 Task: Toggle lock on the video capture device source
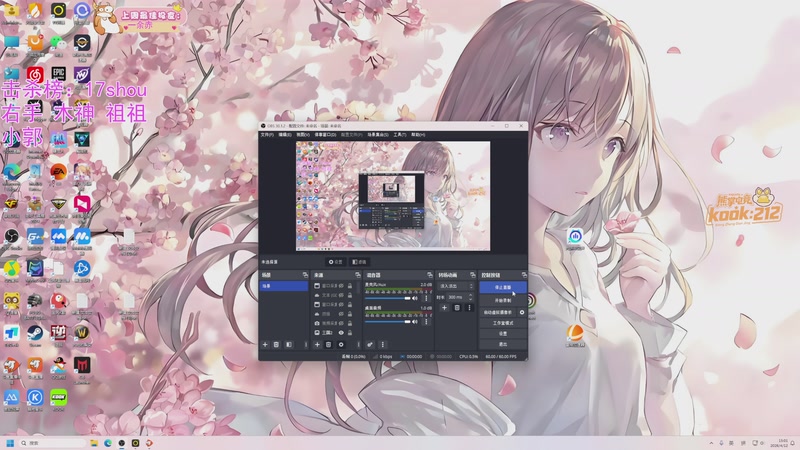350,323
